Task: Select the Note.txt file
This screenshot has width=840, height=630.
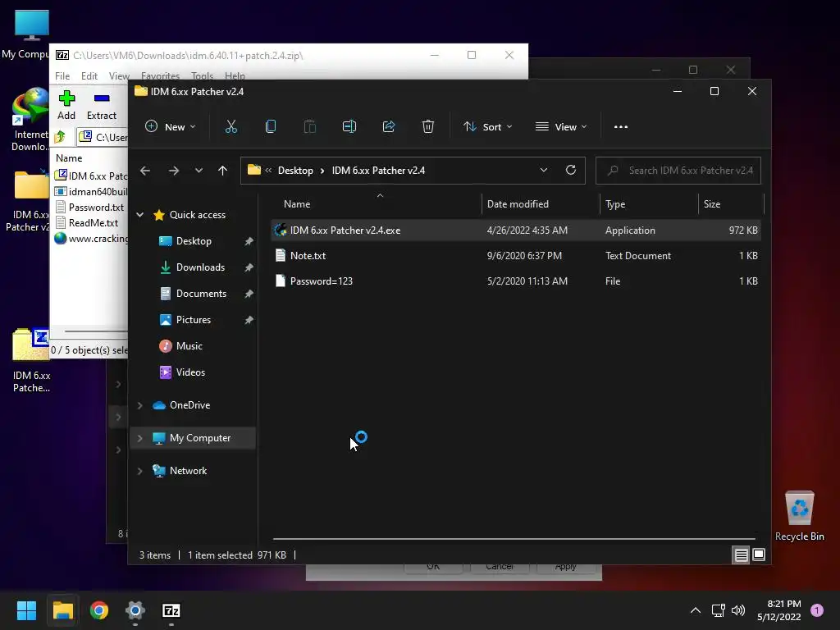Action: point(516,256)
